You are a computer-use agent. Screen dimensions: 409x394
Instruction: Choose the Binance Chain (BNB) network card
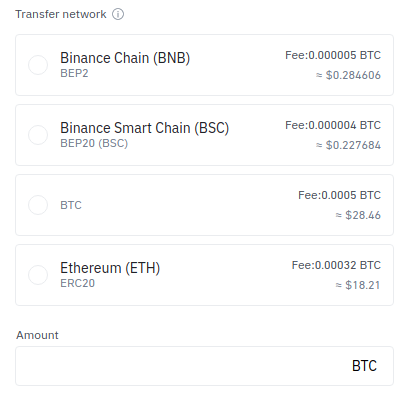click(x=204, y=65)
